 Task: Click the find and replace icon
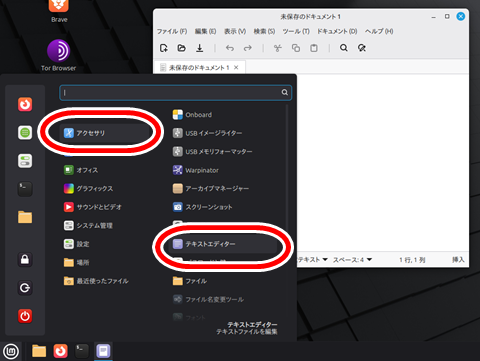(362, 48)
